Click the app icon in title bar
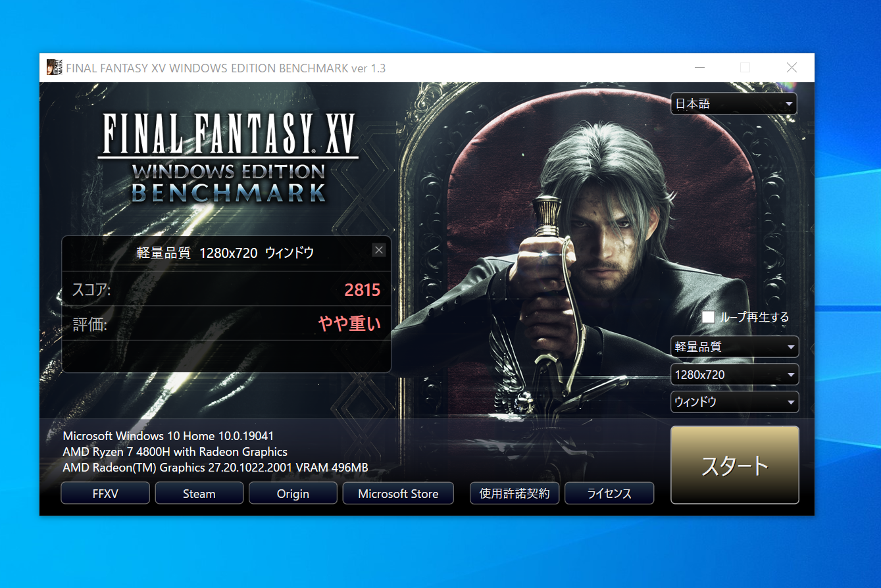 (x=55, y=68)
